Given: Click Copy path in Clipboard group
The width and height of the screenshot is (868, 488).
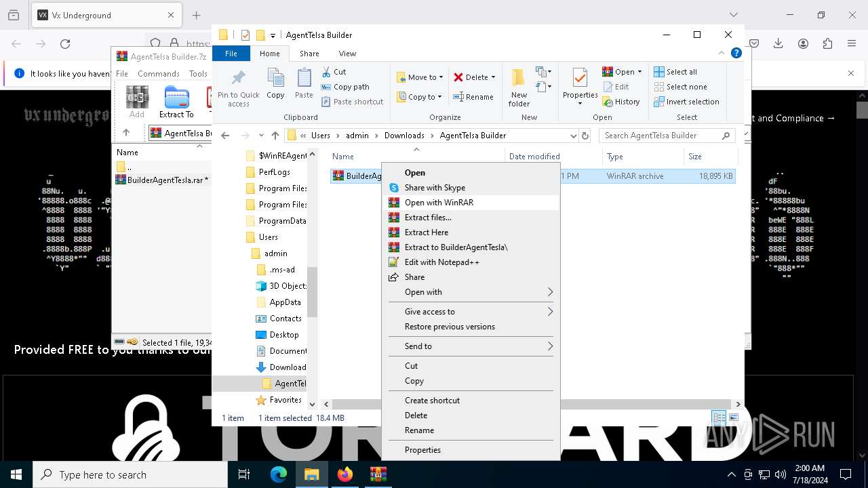Looking at the screenshot, I should 345,87.
